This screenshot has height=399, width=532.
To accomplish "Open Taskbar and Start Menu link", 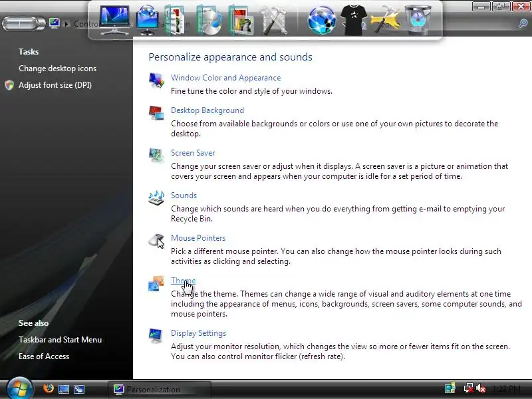I will point(60,340).
